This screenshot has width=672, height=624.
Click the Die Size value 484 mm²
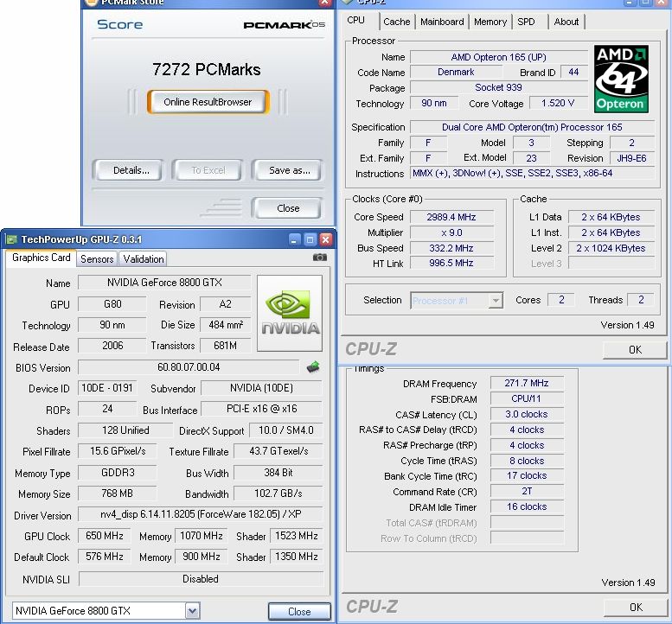click(x=226, y=325)
